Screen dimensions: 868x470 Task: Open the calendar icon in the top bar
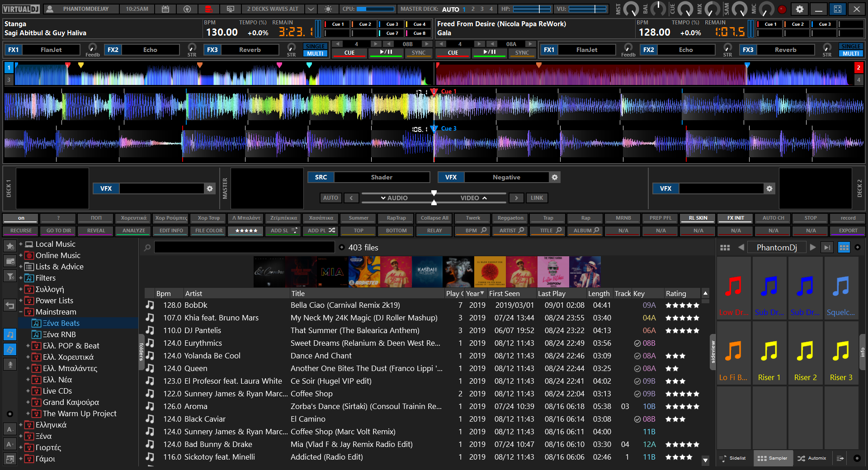165,9
